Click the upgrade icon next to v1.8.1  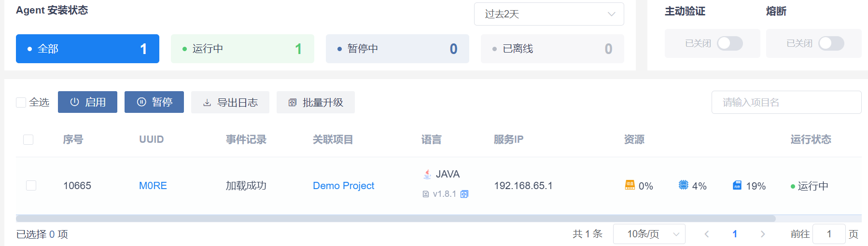(x=464, y=194)
